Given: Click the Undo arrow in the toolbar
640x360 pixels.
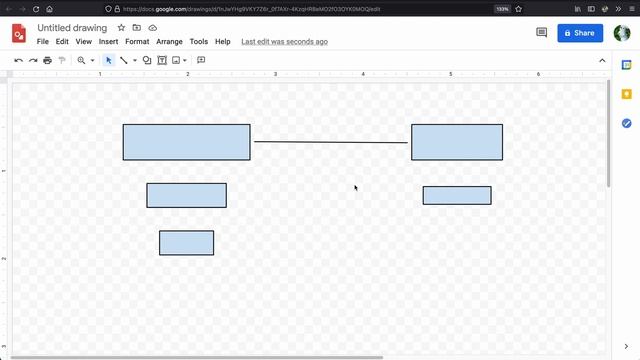Looking at the screenshot, I should pos(18,60).
